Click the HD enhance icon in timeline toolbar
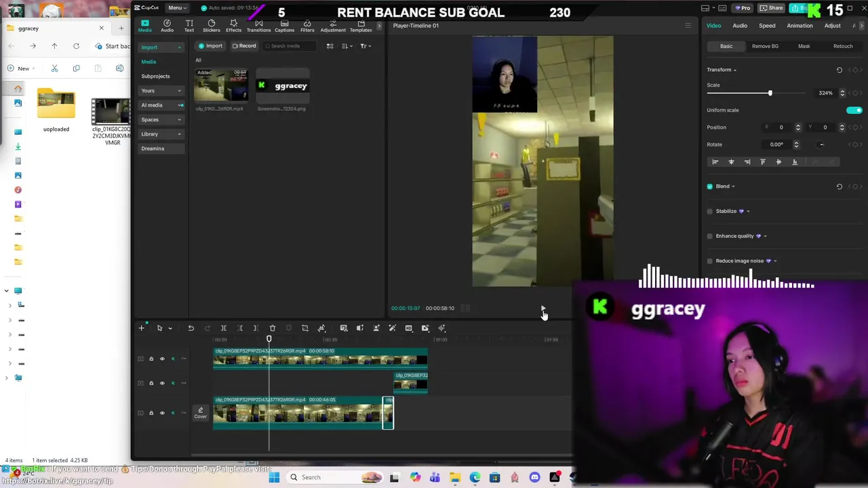This screenshot has height=488, width=868. click(x=409, y=328)
